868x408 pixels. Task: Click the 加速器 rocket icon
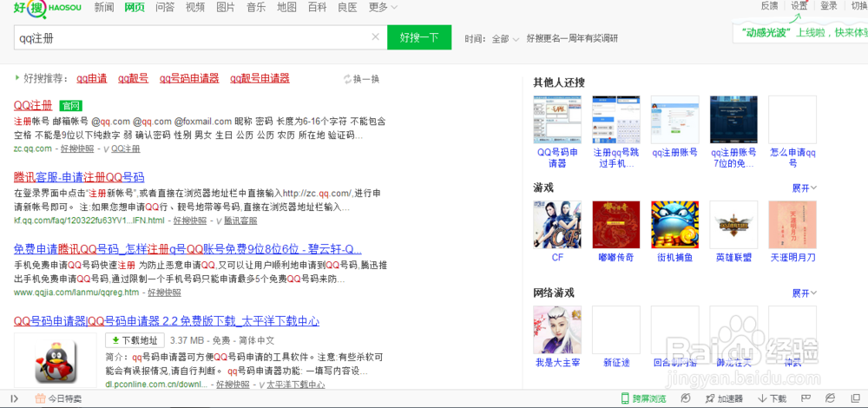[711, 398]
